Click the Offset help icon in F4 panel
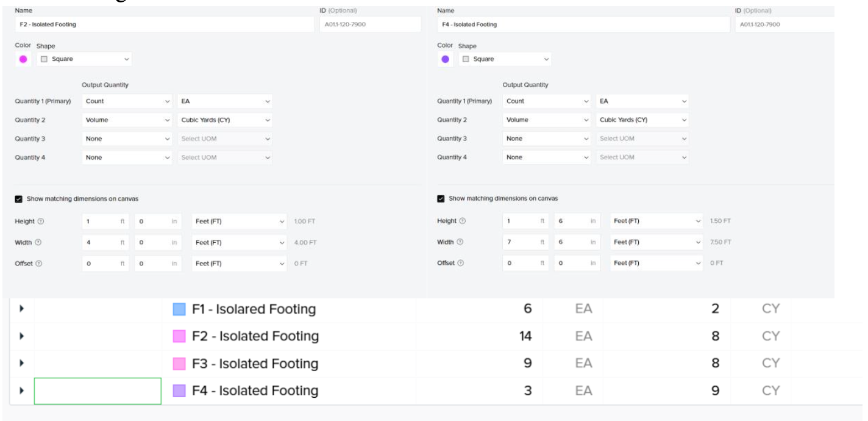 point(460,263)
